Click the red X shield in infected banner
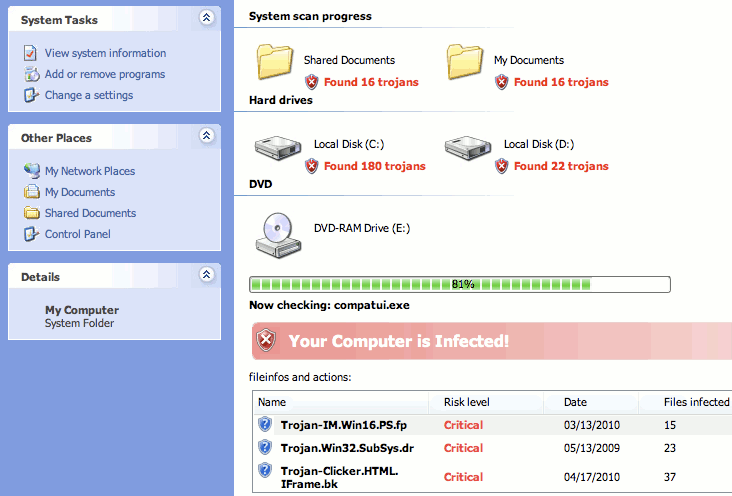This screenshot has width=732, height=496. click(x=266, y=341)
